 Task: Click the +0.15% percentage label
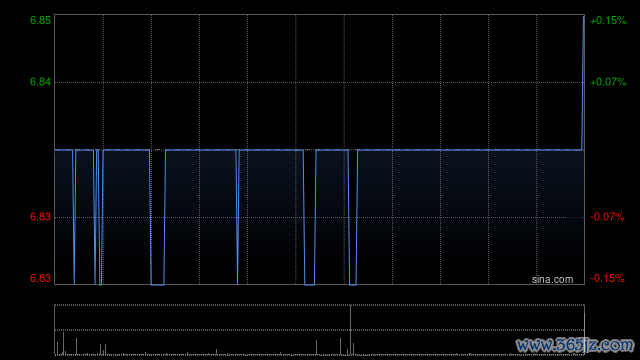[608, 20]
